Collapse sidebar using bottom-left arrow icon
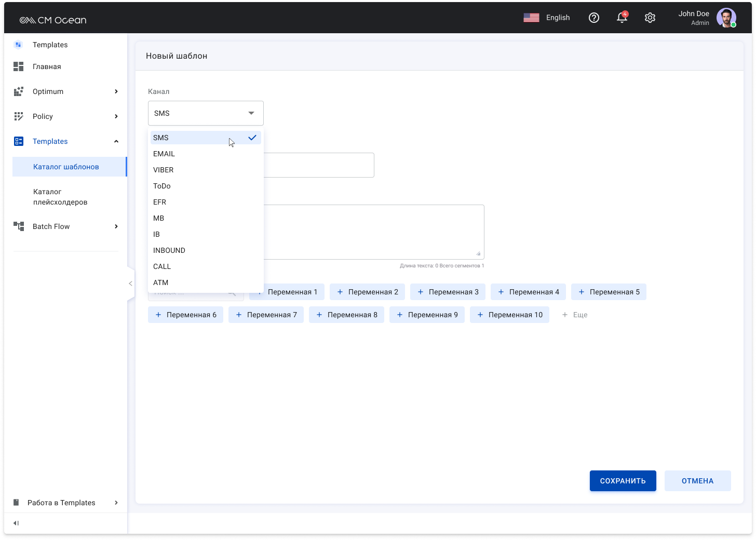This screenshot has width=756, height=540. [x=16, y=523]
